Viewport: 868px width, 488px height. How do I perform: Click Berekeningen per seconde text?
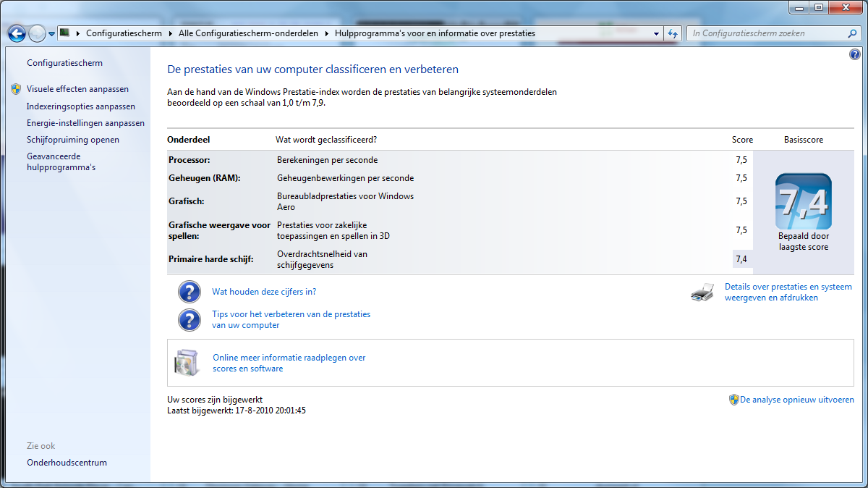pyautogui.click(x=327, y=160)
